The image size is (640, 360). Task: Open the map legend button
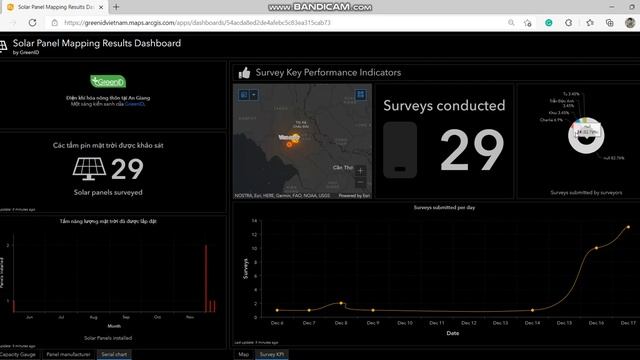(244, 95)
